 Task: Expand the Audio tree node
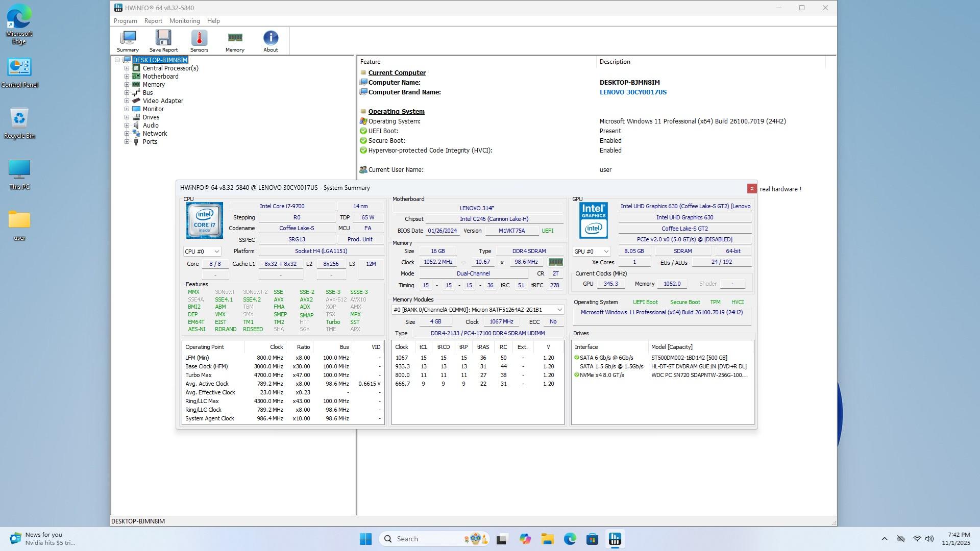127,126
